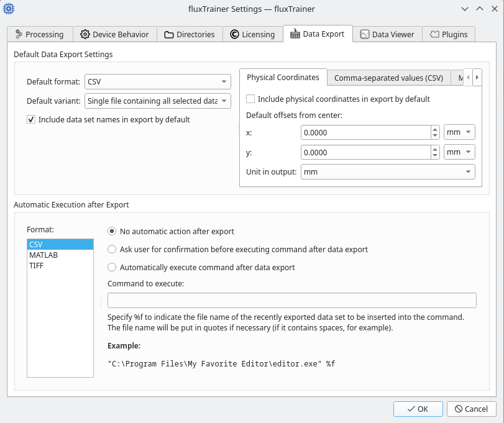This screenshot has height=423, width=504.
Task: Select CSV in the Format list
Action: [60, 245]
